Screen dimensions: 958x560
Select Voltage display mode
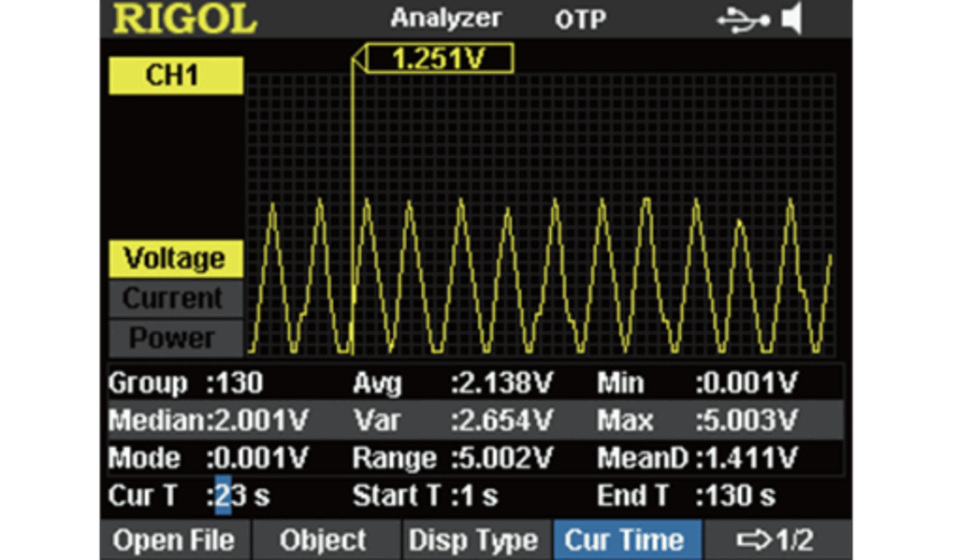pos(175,258)
